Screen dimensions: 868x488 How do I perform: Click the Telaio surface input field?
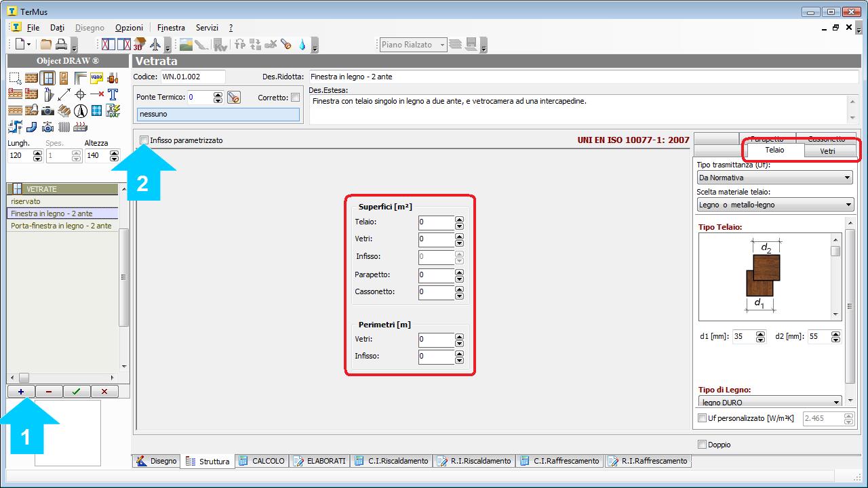coord(435,222)
